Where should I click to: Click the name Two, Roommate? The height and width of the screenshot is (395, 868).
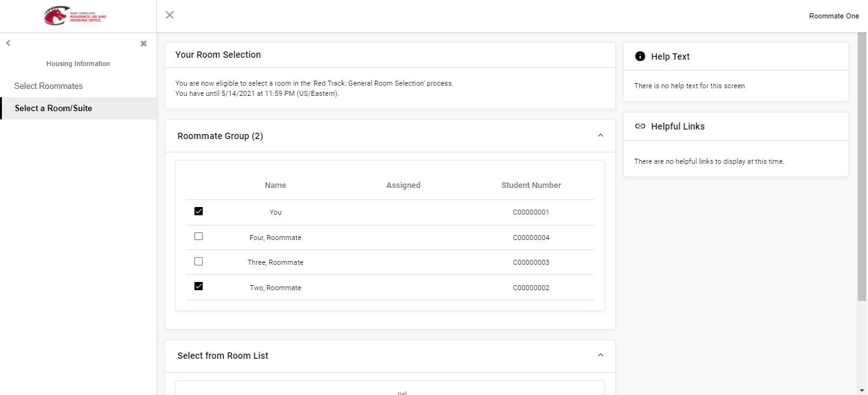275,288
